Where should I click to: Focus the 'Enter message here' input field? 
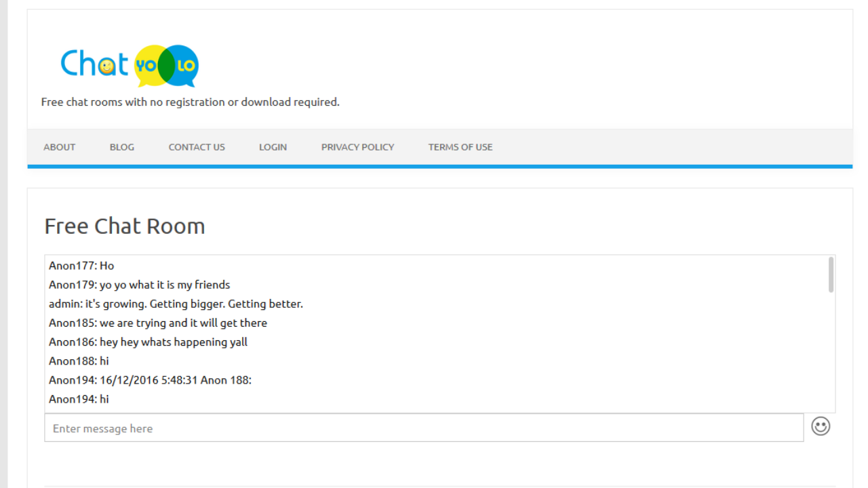click(x=424, y=428)
